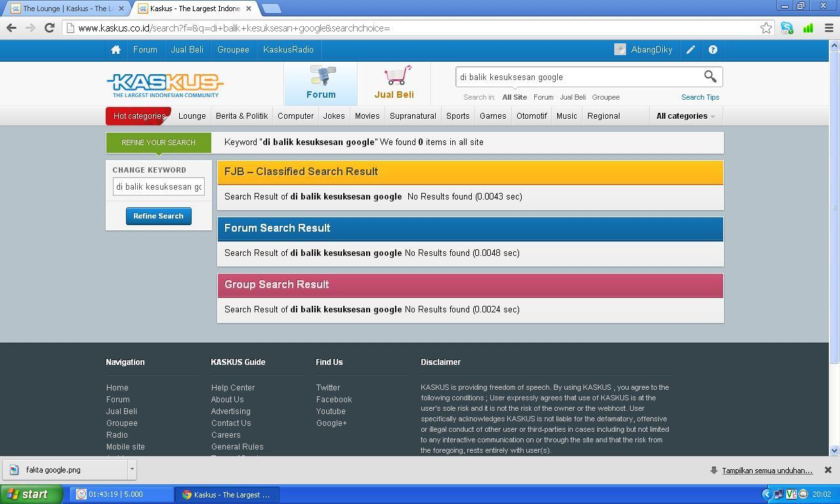Open KaskusRadio in top navigation
Image resolution: width=840 pixels, height=504 pixels.
pyautogui.click(x=288, y=50)
